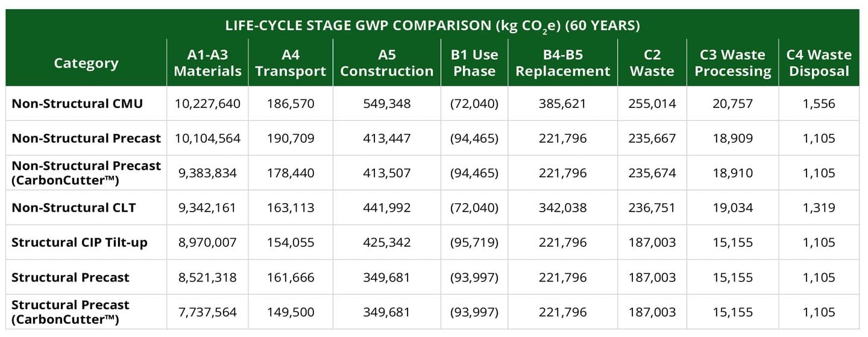This screenshot has height=337, width=868.
Task: Select the 7,737,564 materials cell
Action: tap(207, 312)
